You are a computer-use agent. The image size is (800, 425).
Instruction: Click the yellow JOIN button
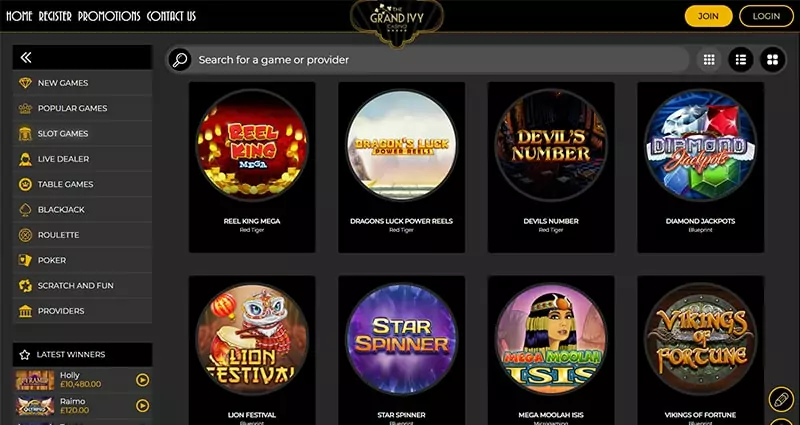(x=708, y=16)
